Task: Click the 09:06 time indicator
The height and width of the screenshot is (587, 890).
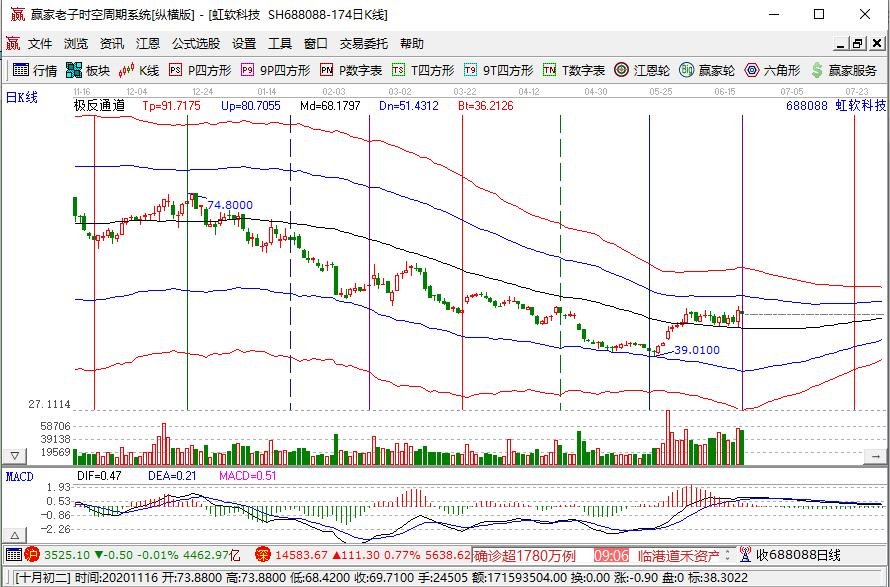Action: coord(611,555)
